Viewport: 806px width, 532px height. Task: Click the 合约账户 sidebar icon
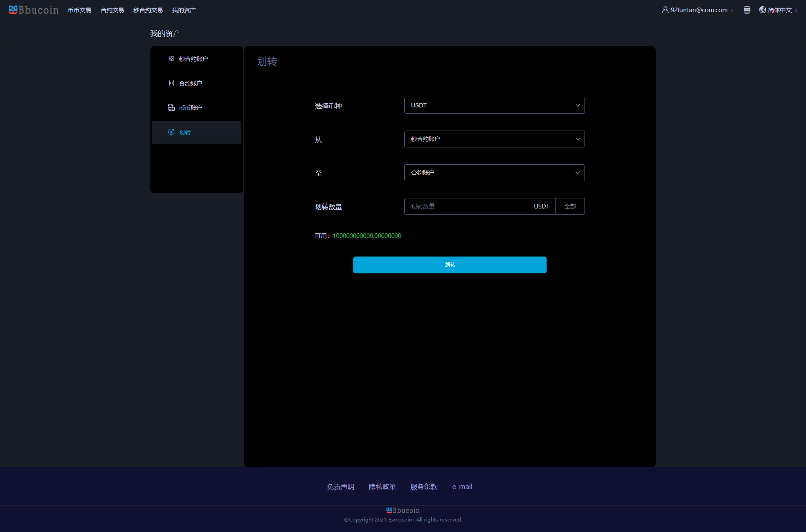(171, 83)
